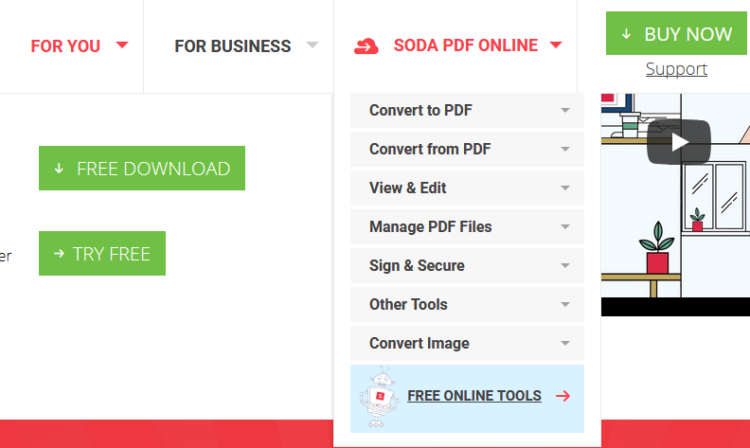
Task: Open the Support link
Action: click(x=676, y=69)
